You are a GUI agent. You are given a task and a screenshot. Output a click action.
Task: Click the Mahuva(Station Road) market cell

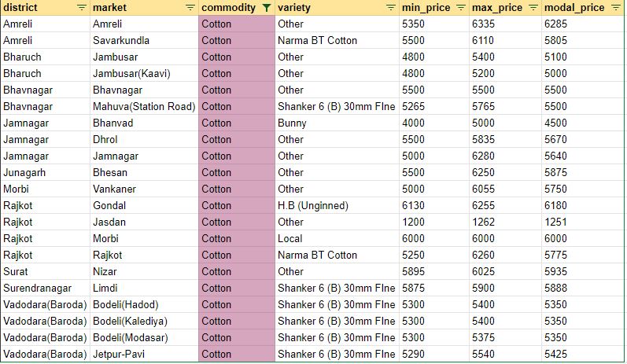143,106
